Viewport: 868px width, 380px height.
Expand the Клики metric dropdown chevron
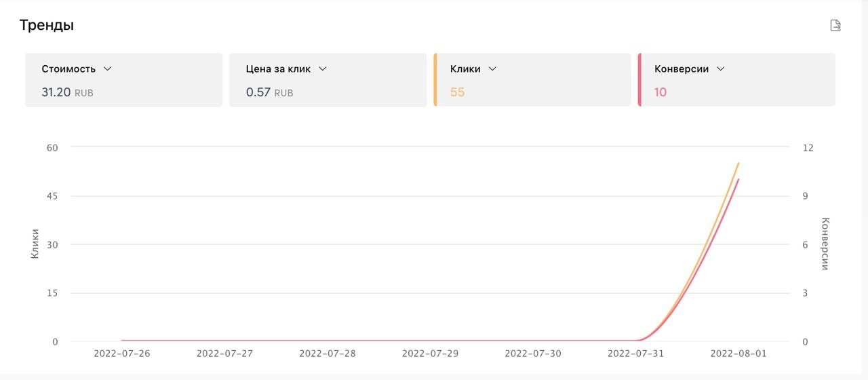pyautogui.click(x=492, y=69)
